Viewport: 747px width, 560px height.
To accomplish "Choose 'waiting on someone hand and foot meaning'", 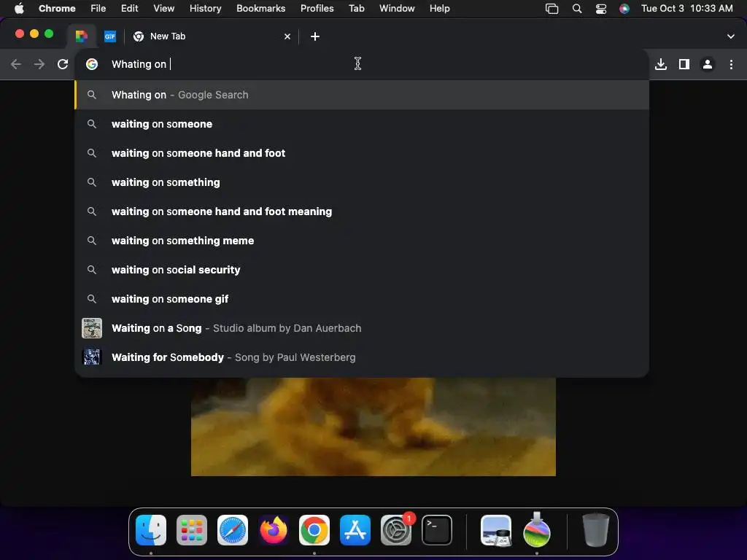I will 362,211.
